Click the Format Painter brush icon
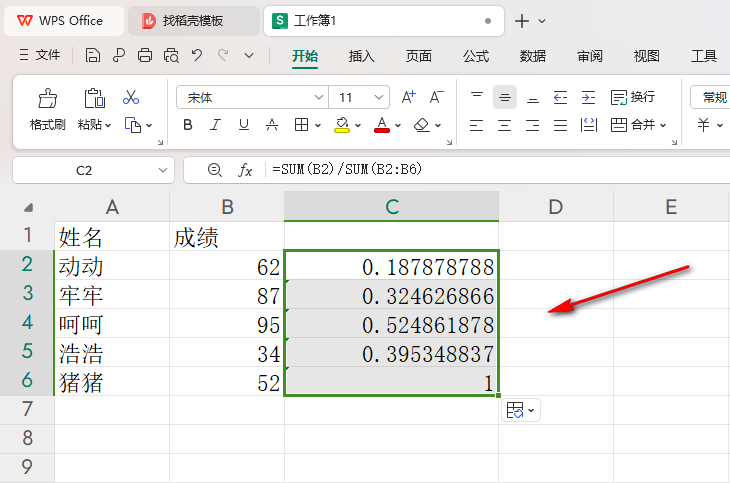Screen dimensions: 730x483 47,98
